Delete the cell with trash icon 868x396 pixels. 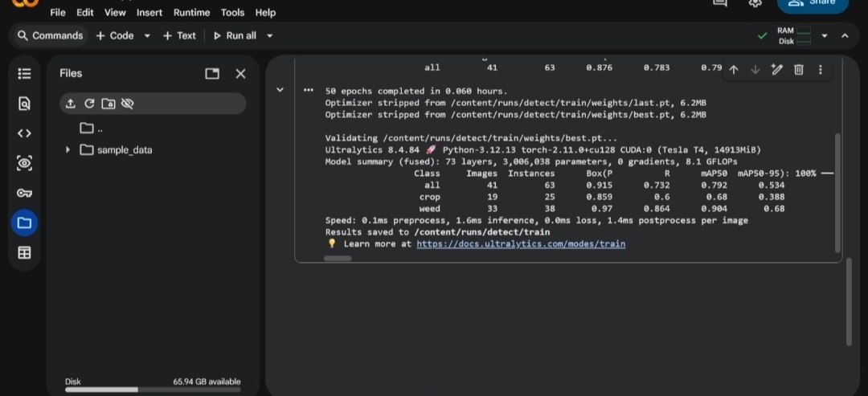[799, 70]
